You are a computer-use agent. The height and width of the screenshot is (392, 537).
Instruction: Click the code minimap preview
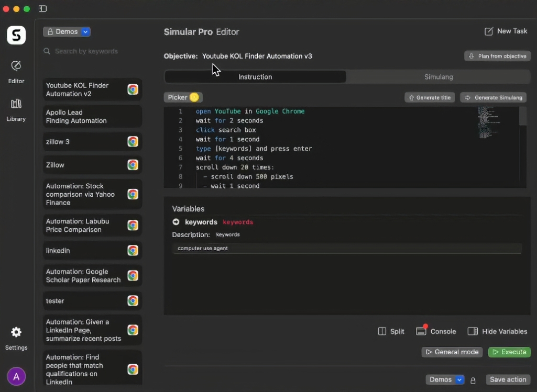click(x=489, y=122)
